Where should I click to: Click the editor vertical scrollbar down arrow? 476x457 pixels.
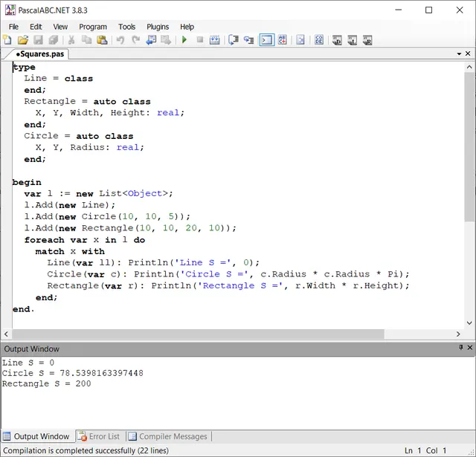coord(469,323)
